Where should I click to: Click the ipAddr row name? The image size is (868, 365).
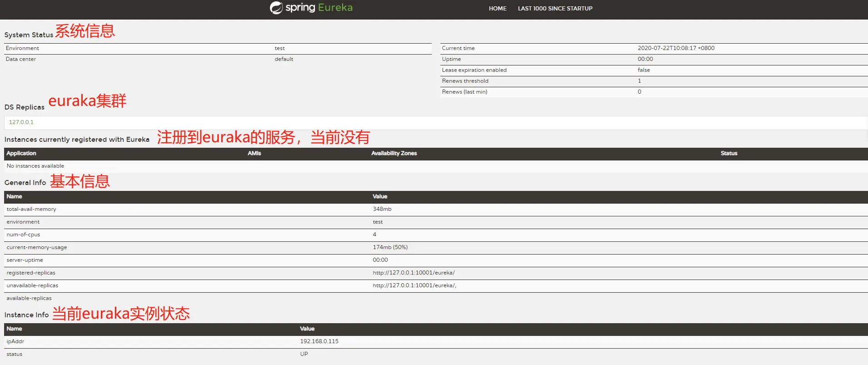coord(15,342)
